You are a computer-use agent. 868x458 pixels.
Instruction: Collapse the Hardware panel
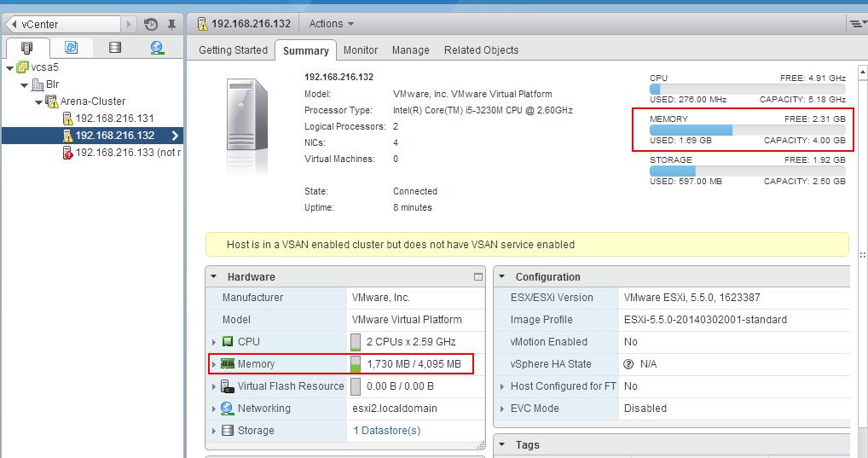[214, 276]
